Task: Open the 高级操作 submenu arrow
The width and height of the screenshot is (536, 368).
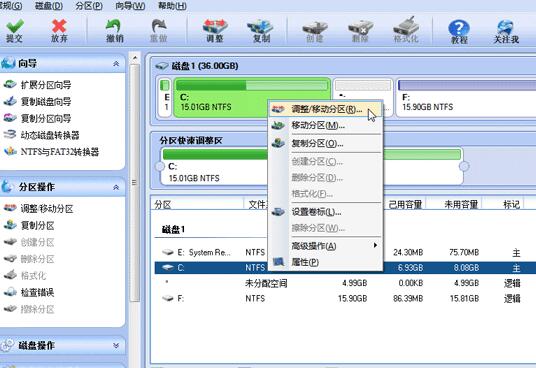Action: (375, 245)
